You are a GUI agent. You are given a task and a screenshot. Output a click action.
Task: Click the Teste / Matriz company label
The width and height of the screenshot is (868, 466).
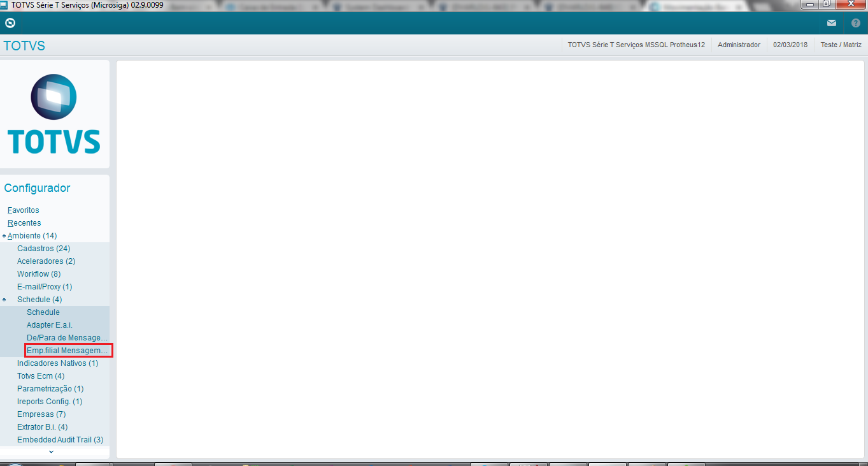pyautogui.click(x=841, y=45)
